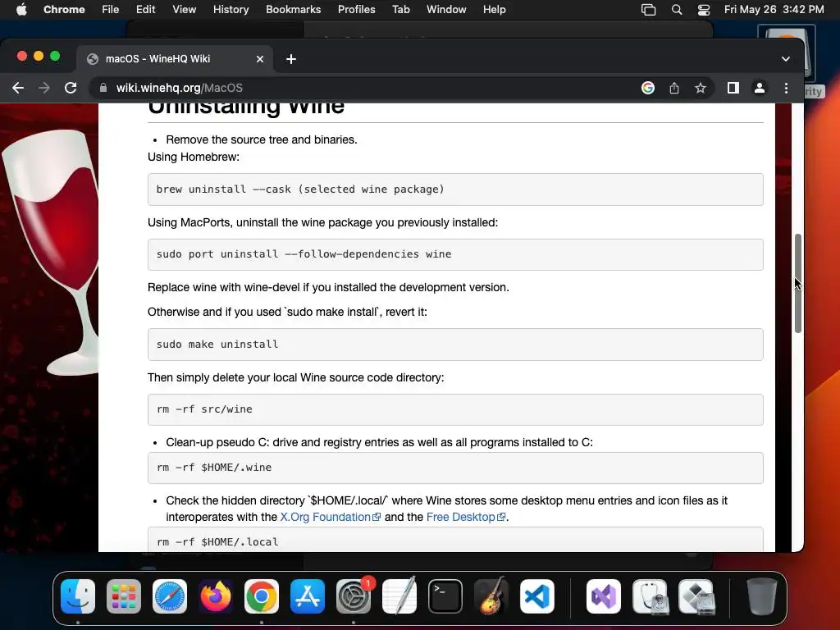Viewport: 840px width, 630px height.
Task: Open System Settings from the Dock
Action: 354,596
